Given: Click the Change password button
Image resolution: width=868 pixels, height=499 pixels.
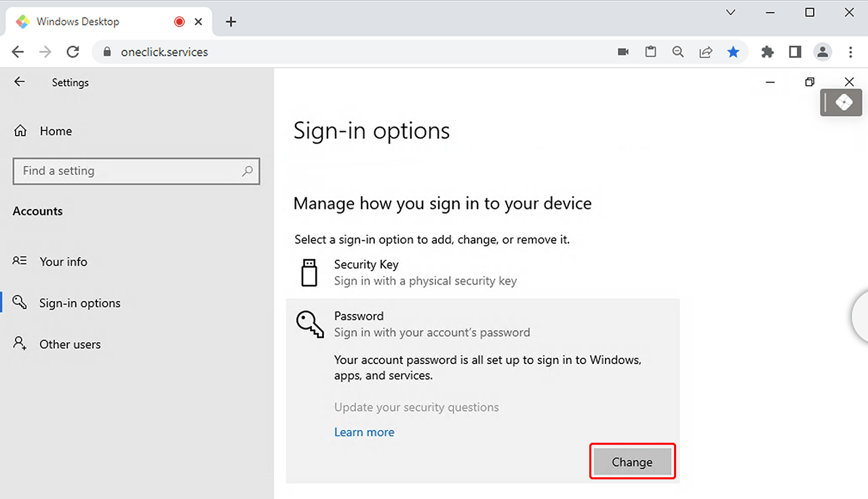Looking at the screenshot, I should [x=632, y=462].
